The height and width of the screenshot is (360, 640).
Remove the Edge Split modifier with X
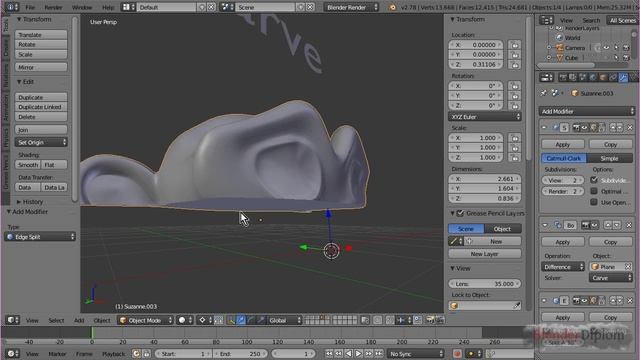click(x=630, y=301)
